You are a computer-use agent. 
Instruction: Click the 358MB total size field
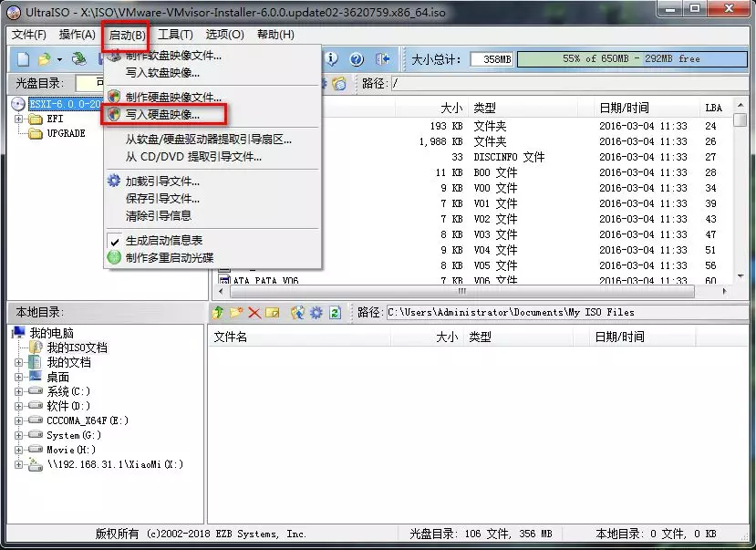click(x=492, y=58)
